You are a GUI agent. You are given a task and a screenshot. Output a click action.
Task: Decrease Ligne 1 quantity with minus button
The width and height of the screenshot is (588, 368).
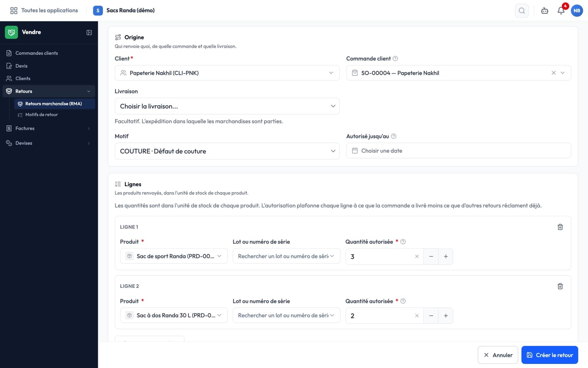coord(431,256)
